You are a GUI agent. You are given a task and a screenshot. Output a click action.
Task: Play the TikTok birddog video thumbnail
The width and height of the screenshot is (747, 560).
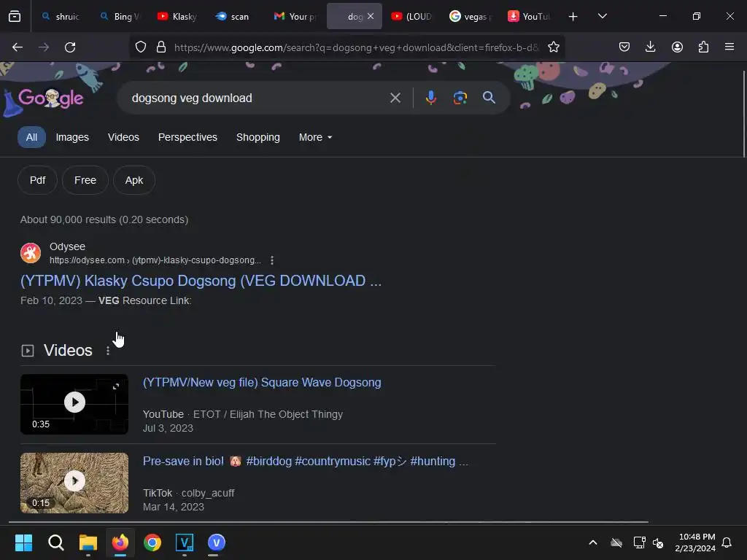(x=74, y=483)
